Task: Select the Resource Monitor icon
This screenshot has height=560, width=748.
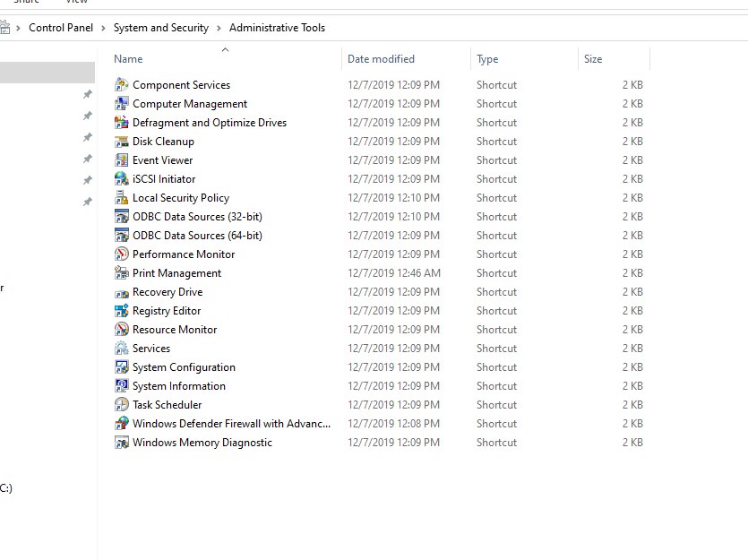Action: pyautogui.click(x=122, y=330)
